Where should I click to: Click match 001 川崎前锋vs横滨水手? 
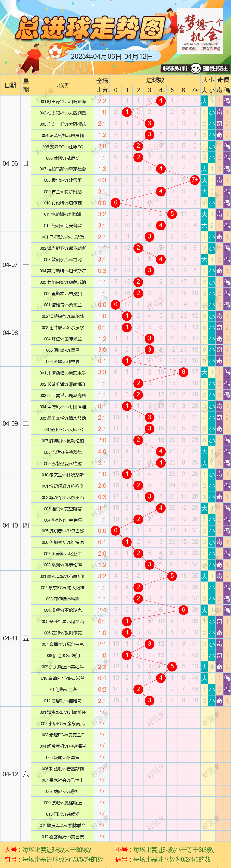tap(63, 373)
